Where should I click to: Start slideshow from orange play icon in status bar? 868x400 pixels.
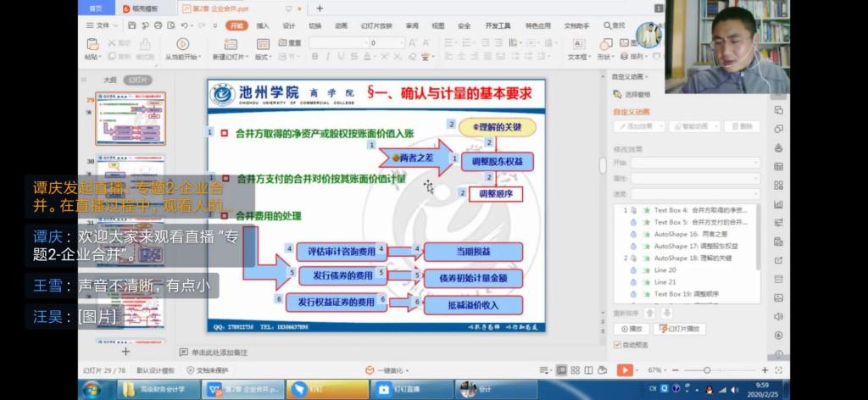point(624,370)
